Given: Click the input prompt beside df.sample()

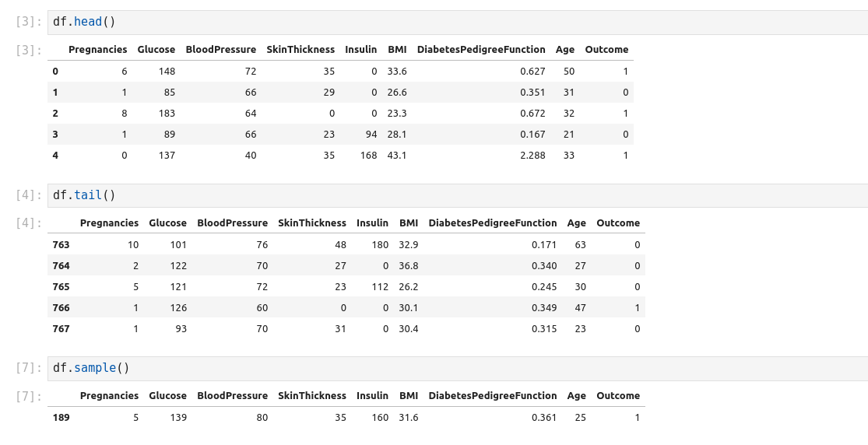Looking at the screenshot, I should pos(29,368).
